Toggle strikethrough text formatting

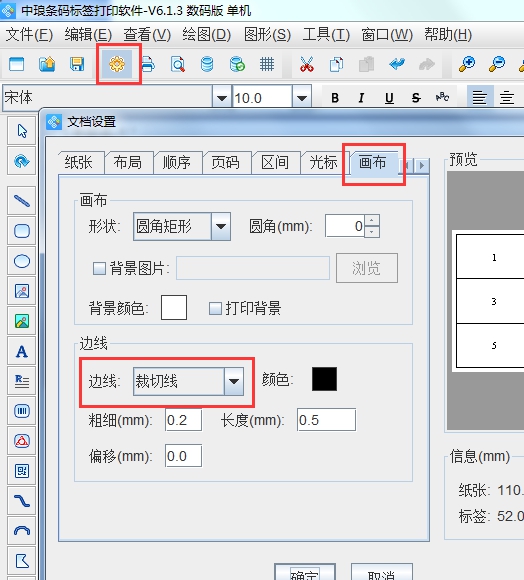416,98
